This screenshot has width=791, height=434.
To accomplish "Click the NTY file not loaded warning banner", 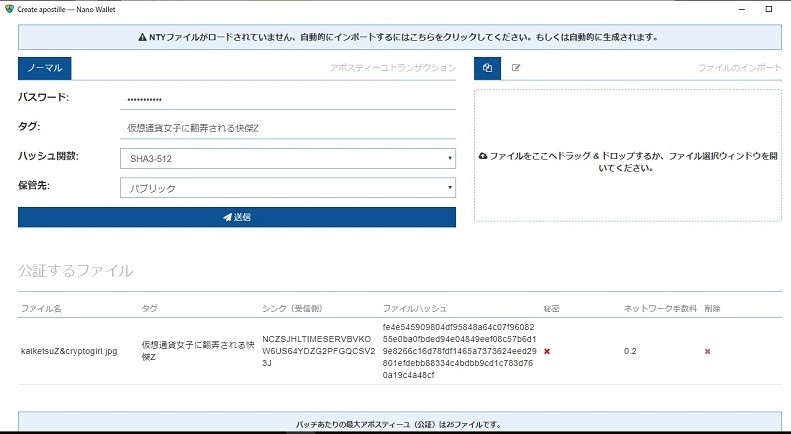I will click(400, 37).
